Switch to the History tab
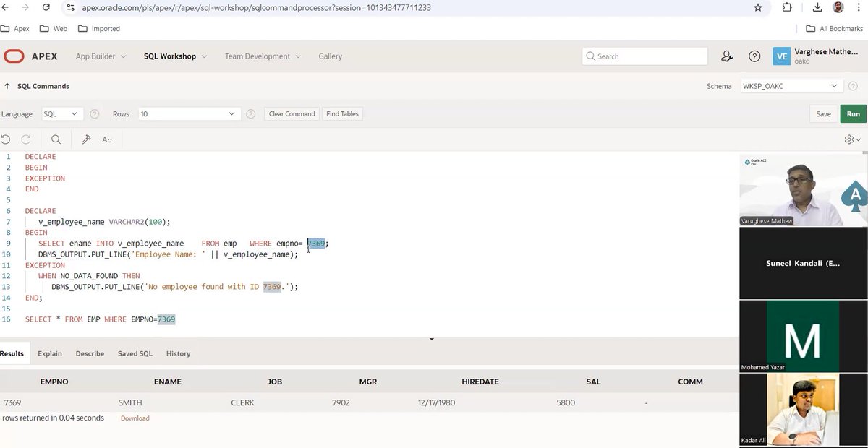The width and height of the screenshot is (868, 448). 178,353
